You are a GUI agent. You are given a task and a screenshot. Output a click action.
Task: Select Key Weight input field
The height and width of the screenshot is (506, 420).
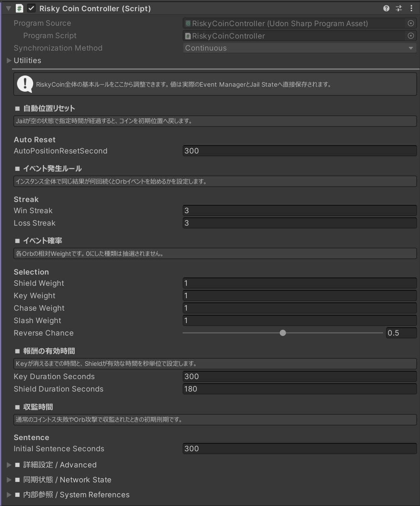pos(300,296)
